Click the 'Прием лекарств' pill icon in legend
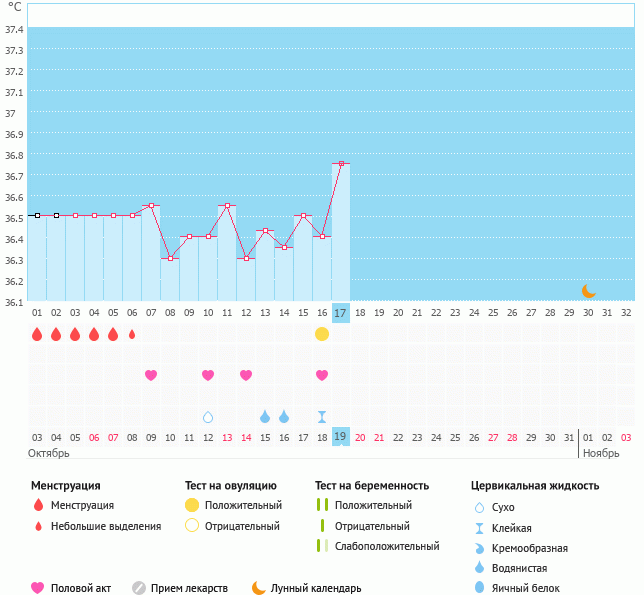The height and width of the screenshot is (595, 644). 139,588
